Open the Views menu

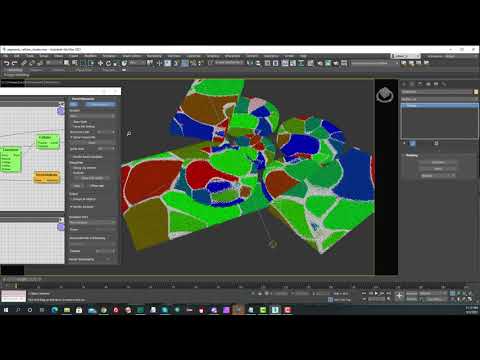(59, 56)
